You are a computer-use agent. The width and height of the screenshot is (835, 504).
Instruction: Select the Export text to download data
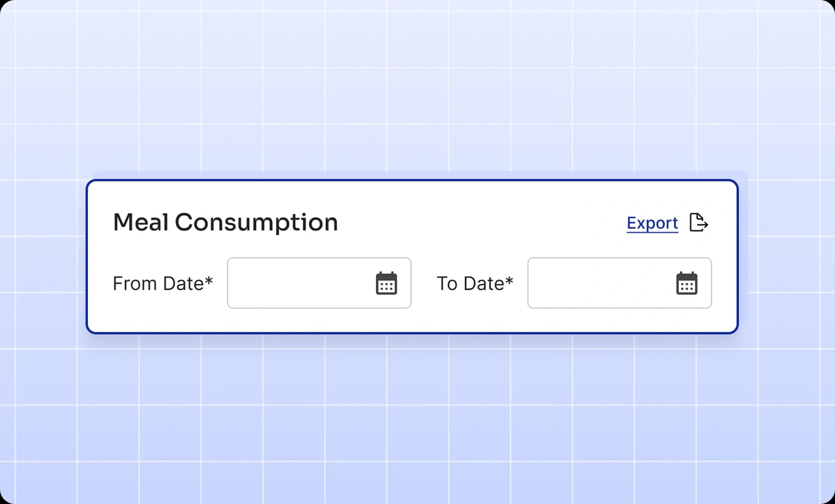(x=652, y=223)
